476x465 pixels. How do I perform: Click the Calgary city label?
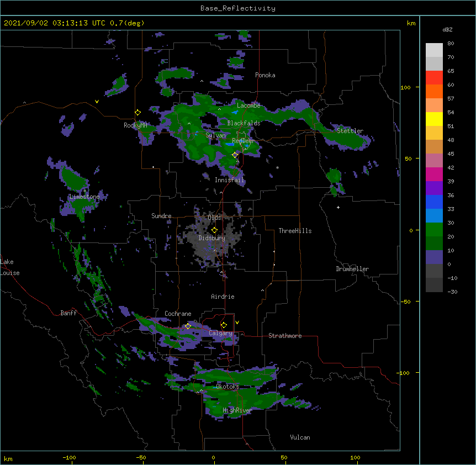point(220,333)
